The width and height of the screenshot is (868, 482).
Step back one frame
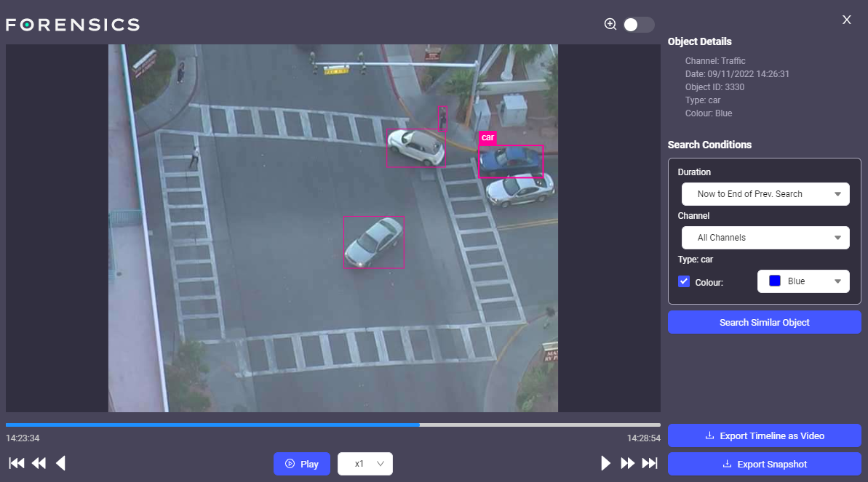pos(61,464)
